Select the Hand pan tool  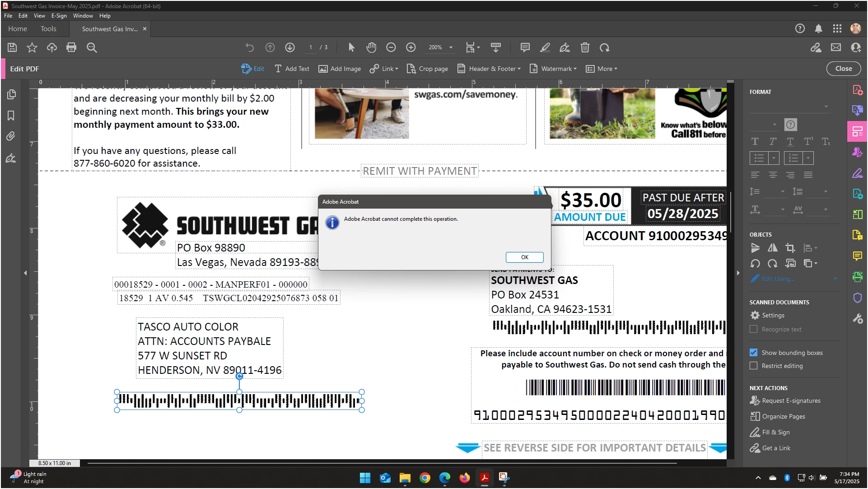(371, 47)
